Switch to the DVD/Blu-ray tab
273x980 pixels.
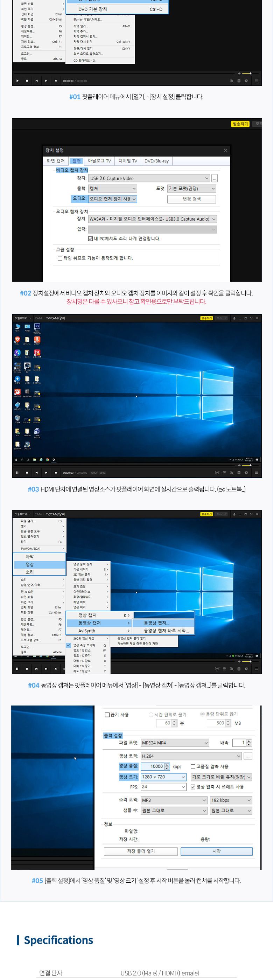pyautogui.click(x=156, y=161)
